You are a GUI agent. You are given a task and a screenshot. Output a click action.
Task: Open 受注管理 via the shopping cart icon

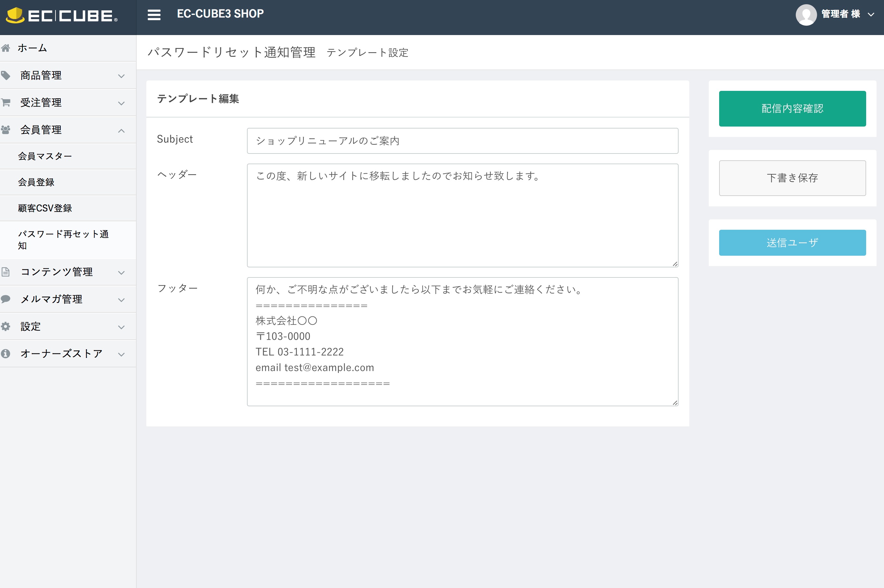click(6, 102)
